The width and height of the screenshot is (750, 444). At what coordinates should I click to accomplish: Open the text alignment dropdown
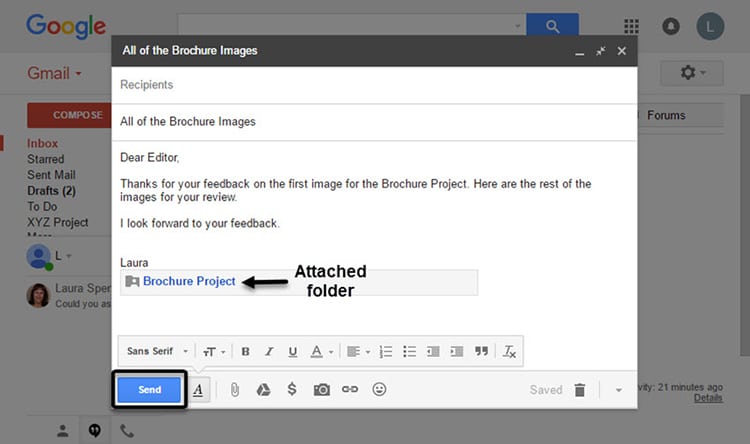click(358, 352)
